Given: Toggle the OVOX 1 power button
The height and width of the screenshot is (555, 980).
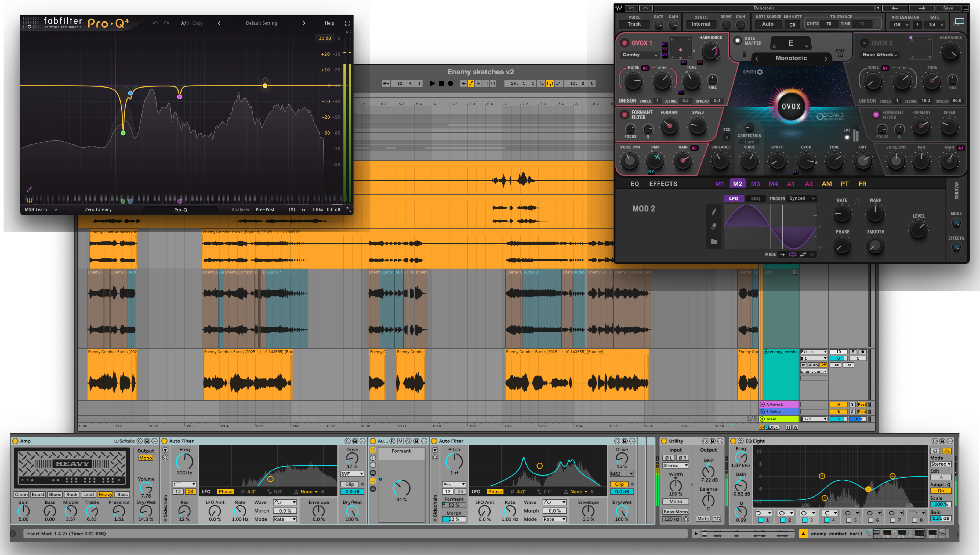Looking at the screenshot, I should click(624, 43).
